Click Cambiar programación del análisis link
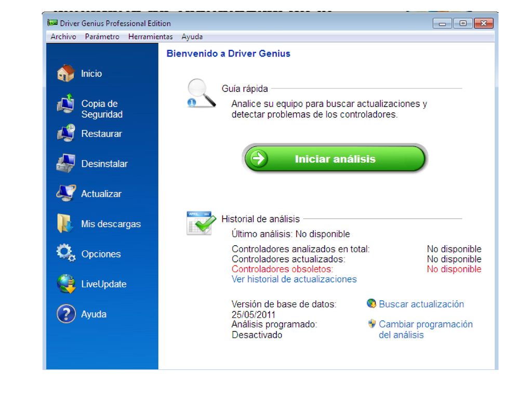The image size is (532, 399). coord(425,329)
